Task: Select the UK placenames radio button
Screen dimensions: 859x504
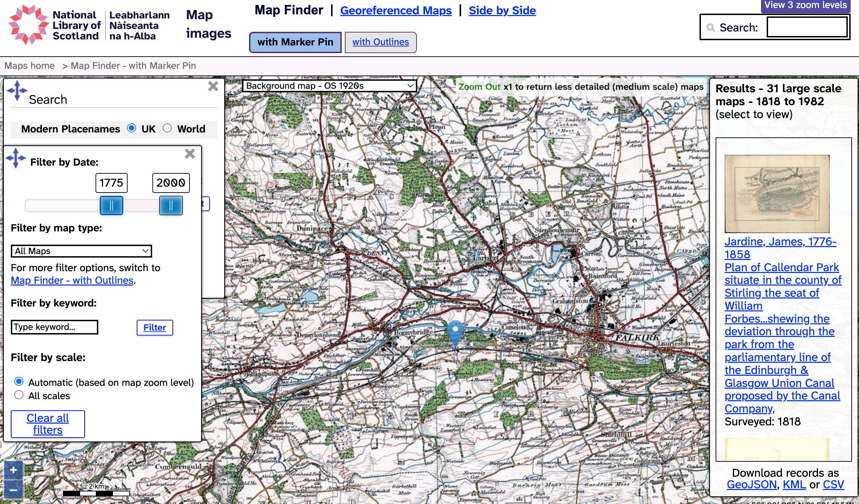Action: [132, 128]
